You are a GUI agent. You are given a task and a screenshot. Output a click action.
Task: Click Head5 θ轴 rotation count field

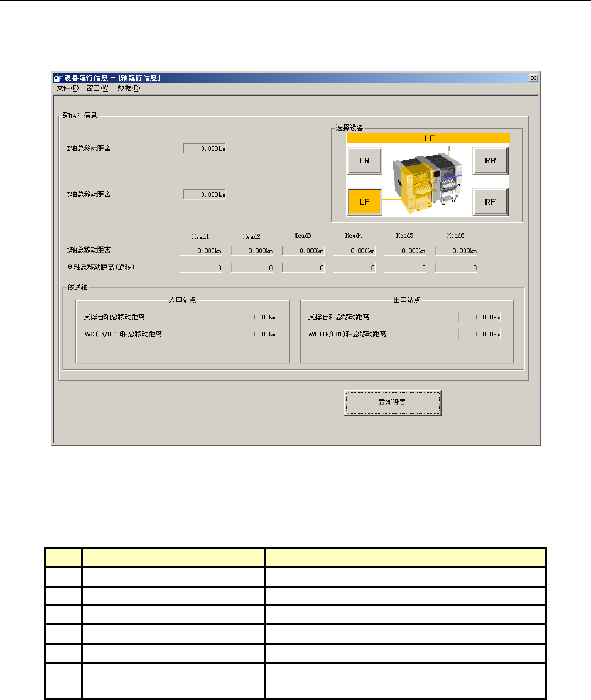(405, 268)
